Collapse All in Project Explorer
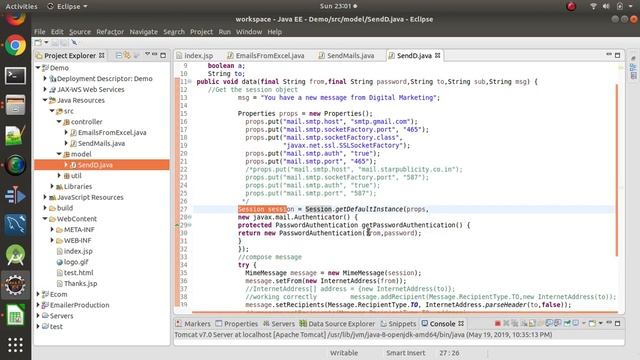This screenshot has height=360, width=640. point(119,55)
